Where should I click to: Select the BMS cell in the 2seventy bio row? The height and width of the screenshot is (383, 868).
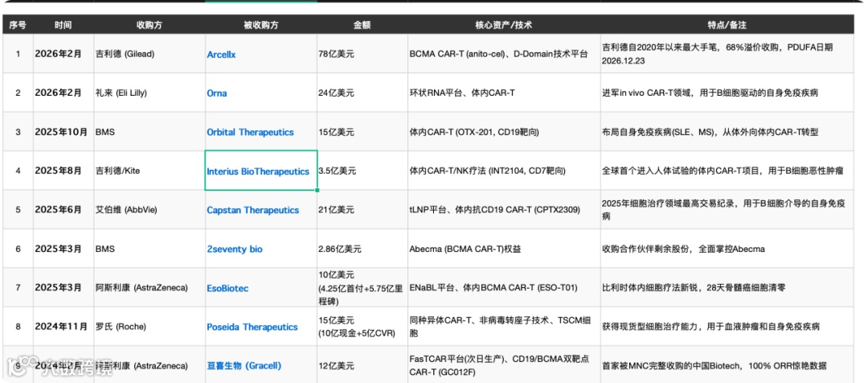[x=149, y=249]
